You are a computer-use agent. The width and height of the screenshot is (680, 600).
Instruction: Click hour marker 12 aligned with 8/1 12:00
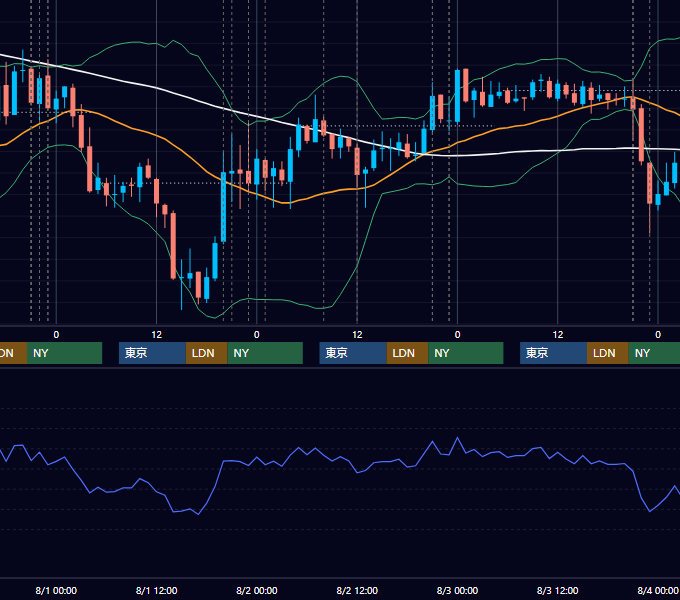point(157,335)
